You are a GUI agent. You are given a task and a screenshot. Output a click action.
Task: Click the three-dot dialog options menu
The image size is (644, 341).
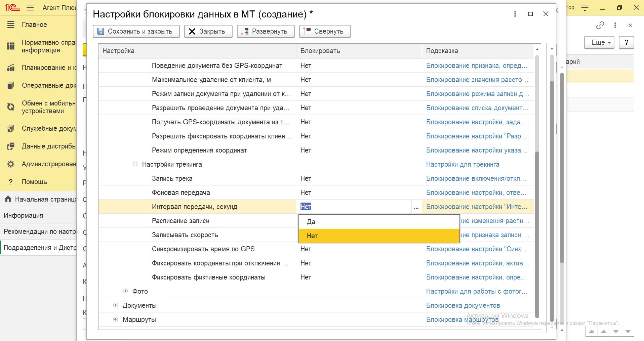pos(515,14)
